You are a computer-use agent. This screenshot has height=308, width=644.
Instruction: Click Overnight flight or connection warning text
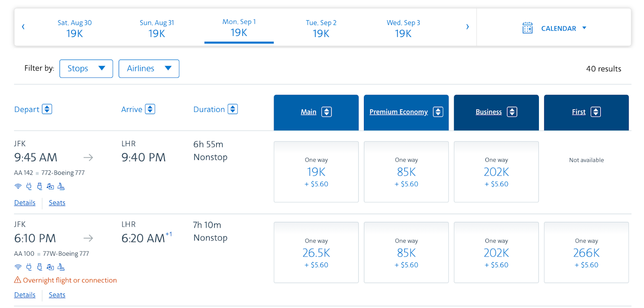70,280
